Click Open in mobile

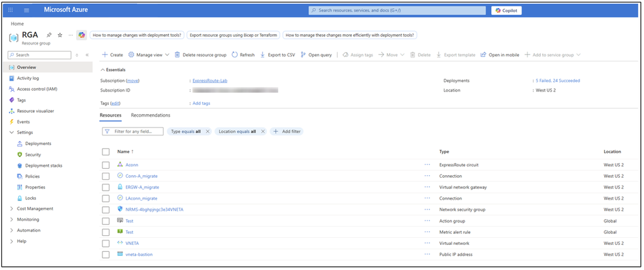(500, 55)
